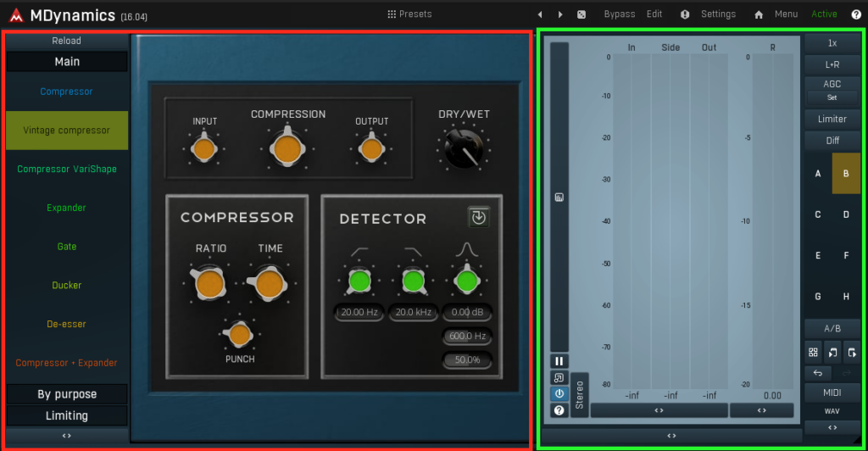868x451 pixels.
Task: Load the previous preset arrow
Action: pyautogui.click(x=540, y=14)
